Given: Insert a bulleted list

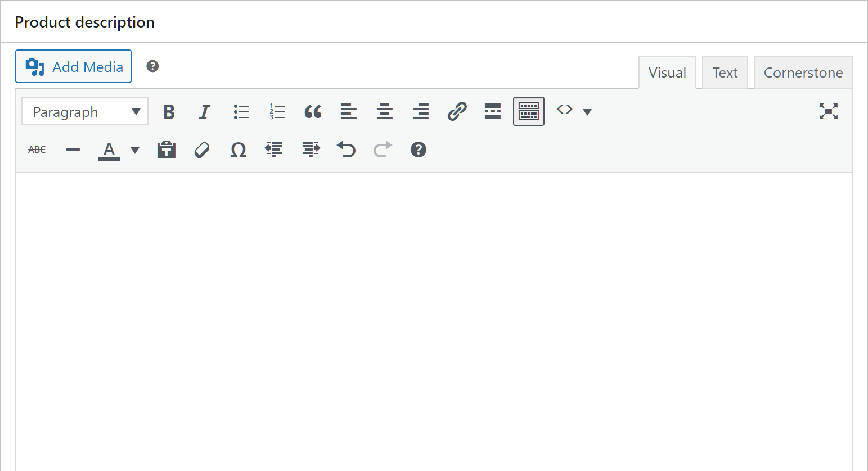Looking at the screenshot, I should point(241,111).
